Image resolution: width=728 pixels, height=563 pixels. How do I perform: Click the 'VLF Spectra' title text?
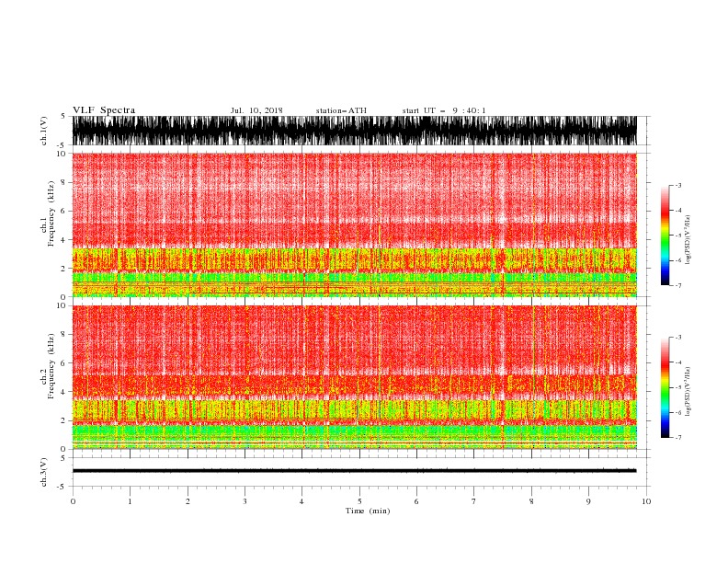104,110
